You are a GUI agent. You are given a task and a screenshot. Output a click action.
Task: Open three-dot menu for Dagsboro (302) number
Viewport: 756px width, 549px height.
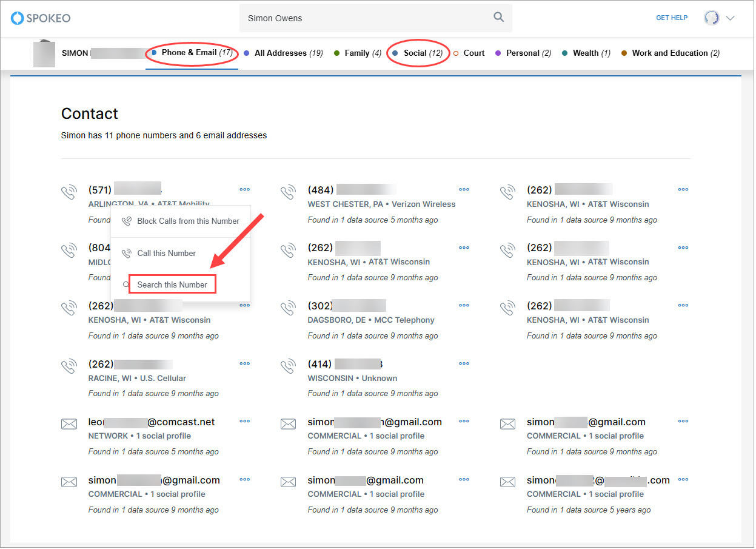tap(464, 306)
